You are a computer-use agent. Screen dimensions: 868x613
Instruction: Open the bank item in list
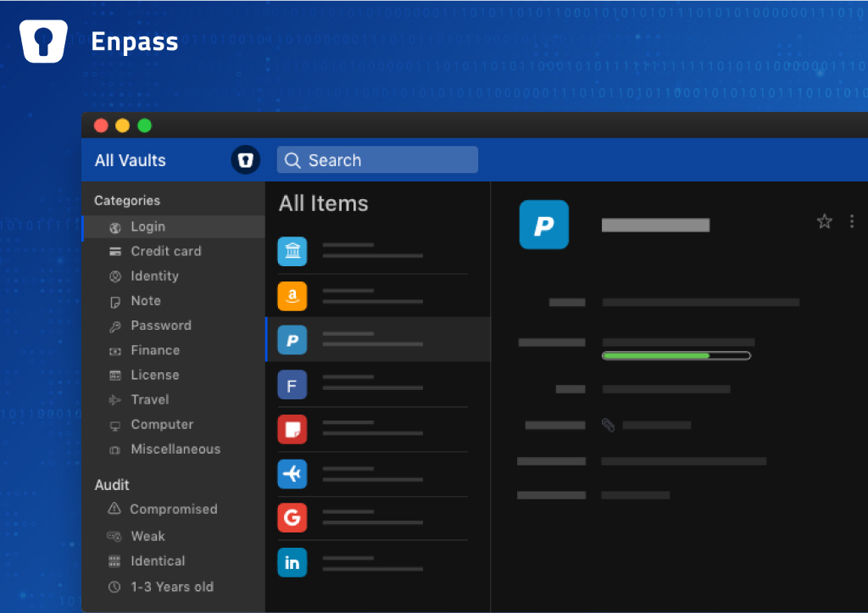pos(377,252)
